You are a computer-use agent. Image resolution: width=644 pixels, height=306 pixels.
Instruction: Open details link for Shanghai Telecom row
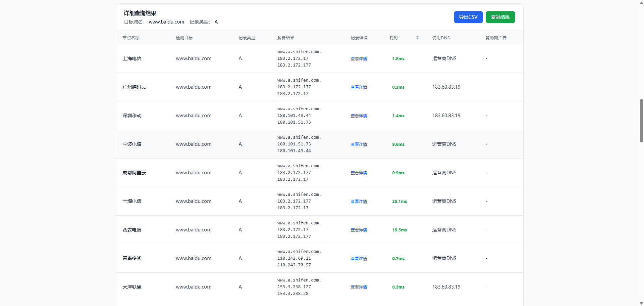[359, 59]
